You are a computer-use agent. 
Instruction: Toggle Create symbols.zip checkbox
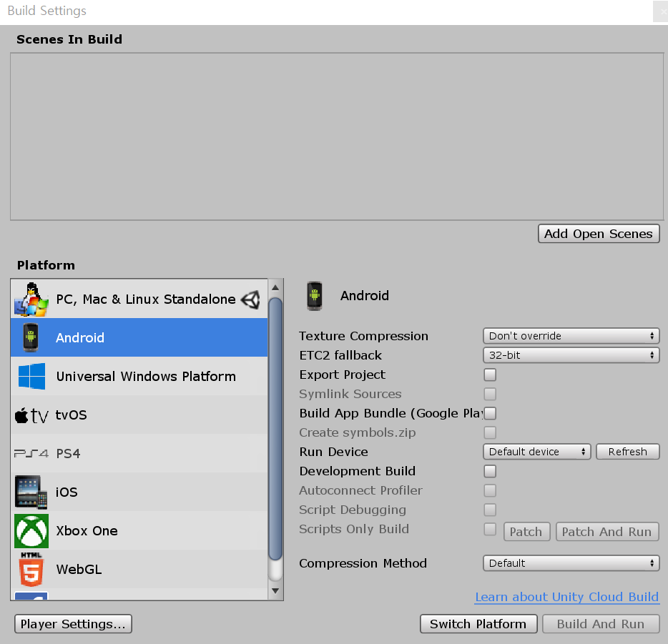coord(490,432)
